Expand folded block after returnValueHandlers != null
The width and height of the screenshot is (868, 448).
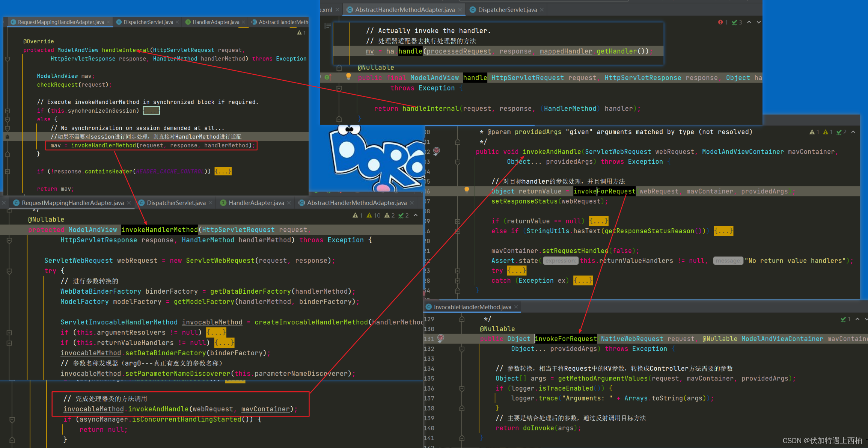point(225,342)
